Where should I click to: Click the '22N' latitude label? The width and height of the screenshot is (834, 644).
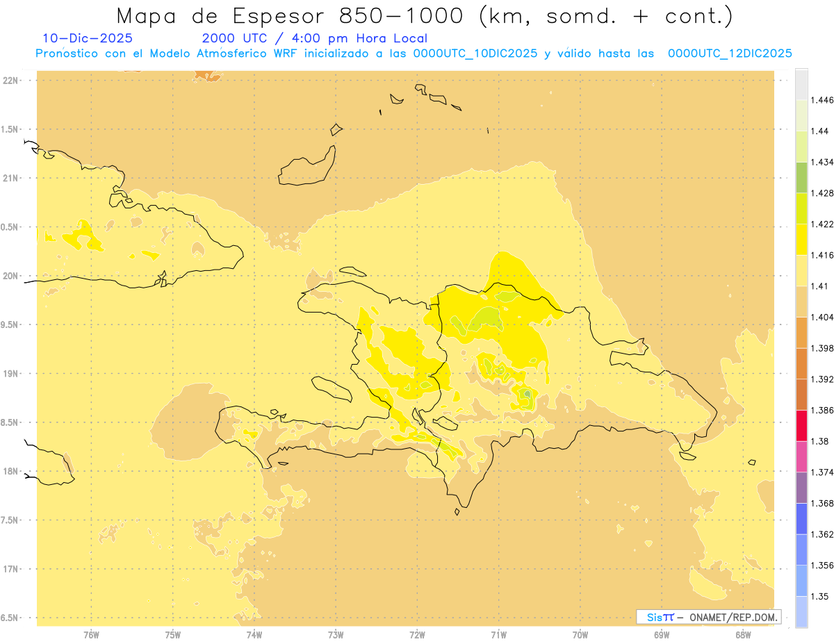[x=10, y=80]
